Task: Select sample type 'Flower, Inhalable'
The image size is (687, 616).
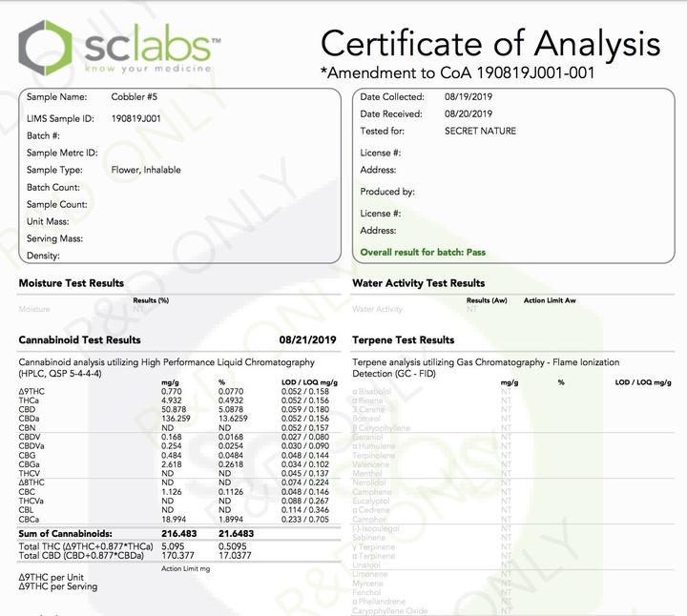Action: 146,170
